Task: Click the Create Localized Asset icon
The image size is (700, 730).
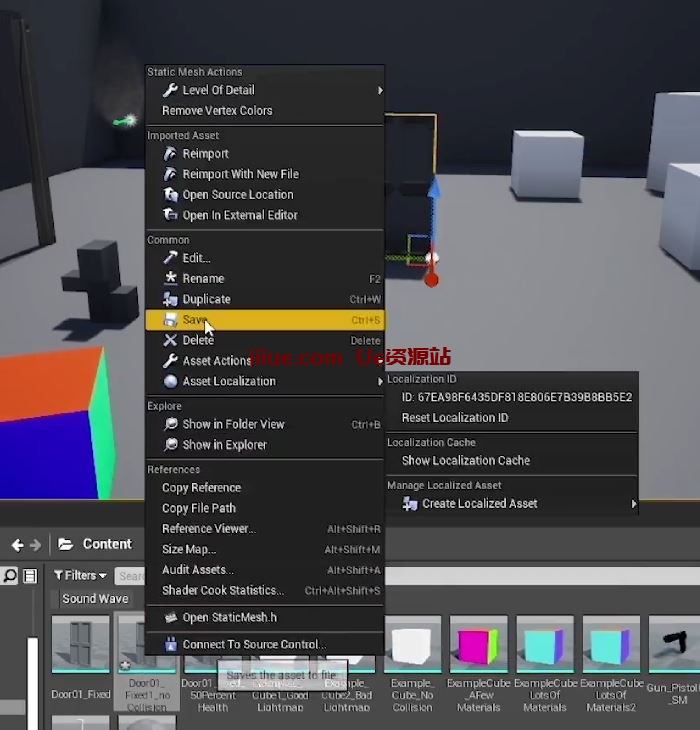Action: tap(410, 504)
